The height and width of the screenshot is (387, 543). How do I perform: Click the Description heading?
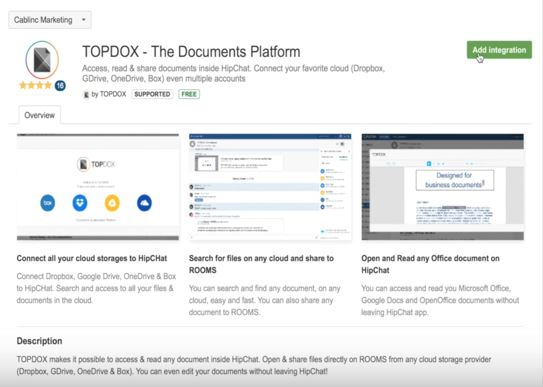(x=39, y=341)
